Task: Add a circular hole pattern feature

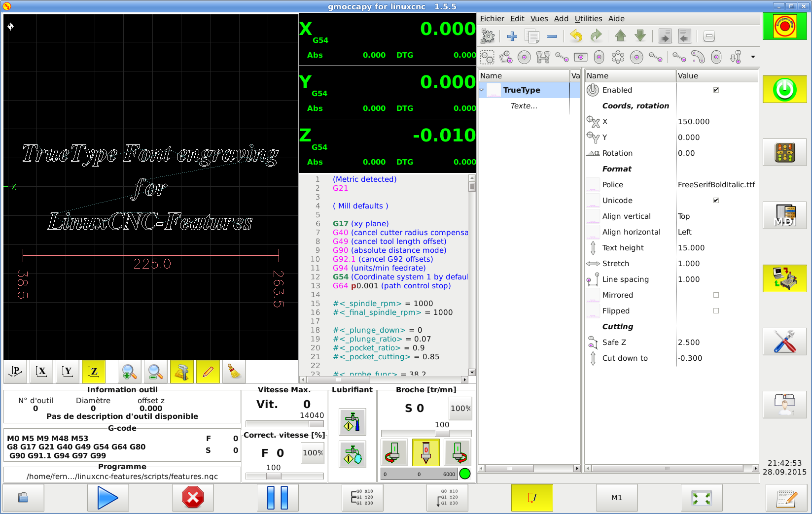Action: pos(618,57)
